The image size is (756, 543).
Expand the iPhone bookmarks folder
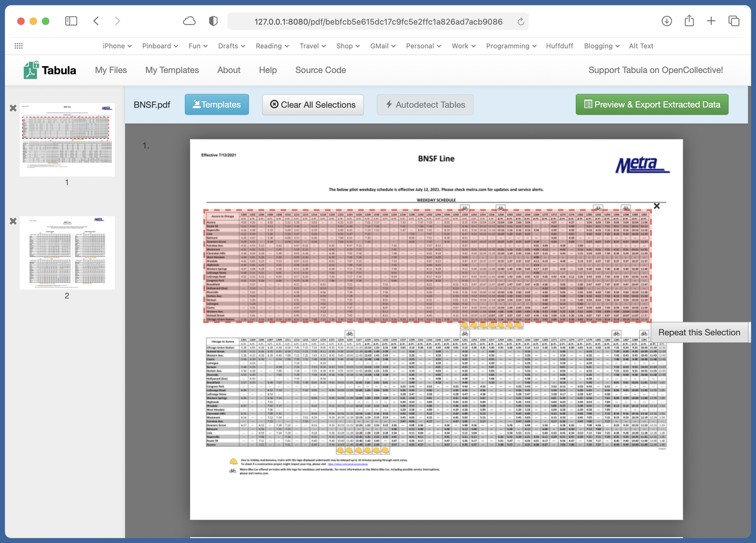coord(117,46)
